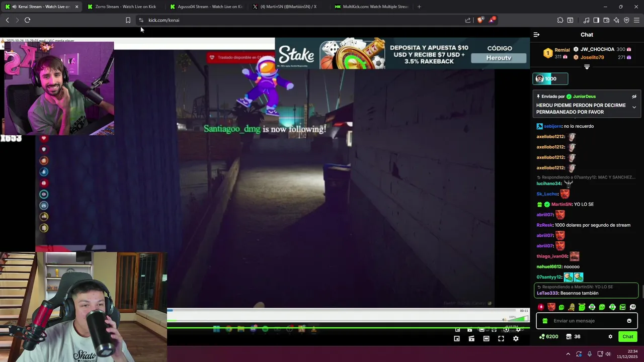Open MartinSN's chat profile

[561, 205]
